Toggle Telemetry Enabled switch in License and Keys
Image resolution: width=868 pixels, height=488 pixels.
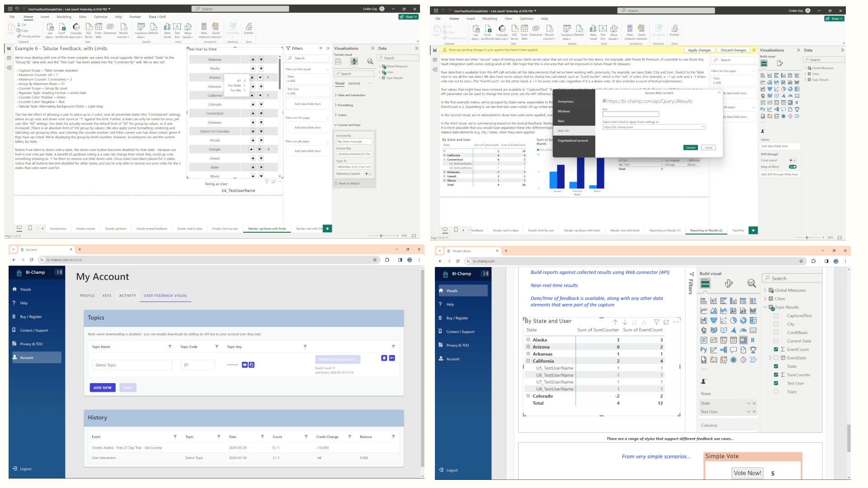[x=368, y=174]
